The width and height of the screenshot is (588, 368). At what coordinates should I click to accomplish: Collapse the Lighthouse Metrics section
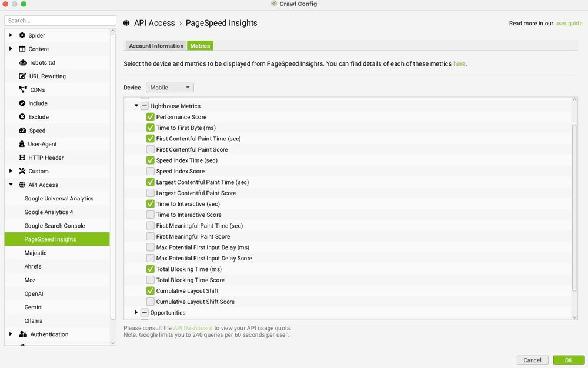(136, 106)
